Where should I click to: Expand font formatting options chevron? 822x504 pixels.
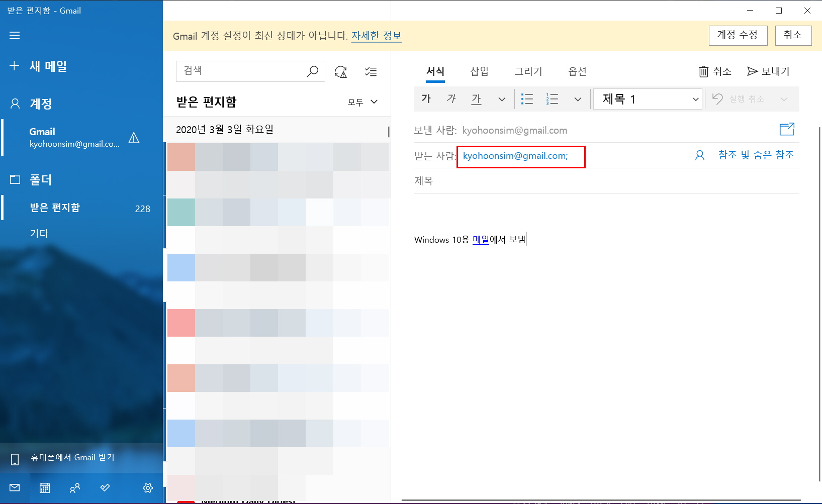[x=501, y=99]
